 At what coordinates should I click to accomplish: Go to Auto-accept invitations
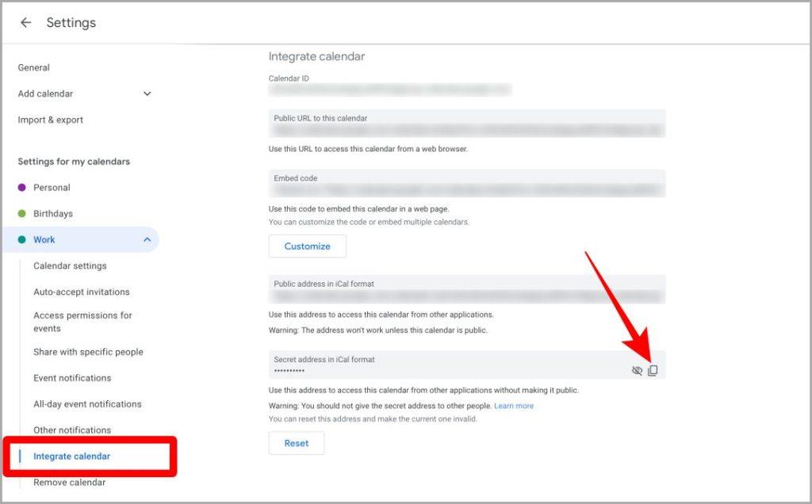tap(82, 292)
